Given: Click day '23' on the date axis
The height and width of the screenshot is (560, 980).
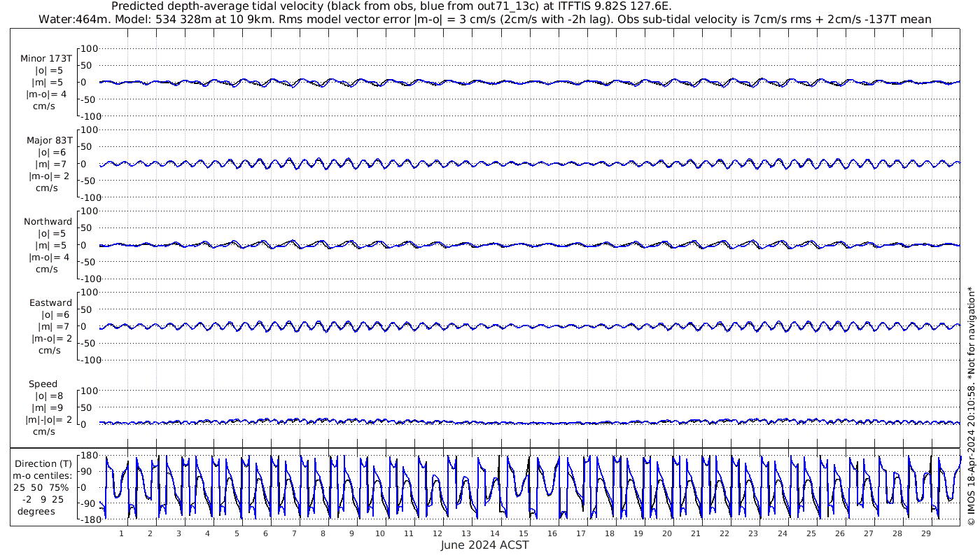Looking at the screenshot, I should 753,533.
